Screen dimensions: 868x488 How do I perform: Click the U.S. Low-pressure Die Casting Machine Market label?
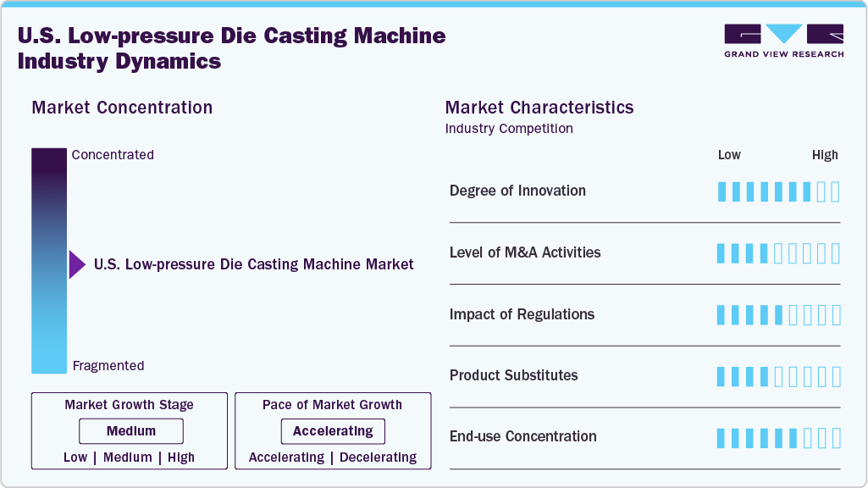coord(254,264)
